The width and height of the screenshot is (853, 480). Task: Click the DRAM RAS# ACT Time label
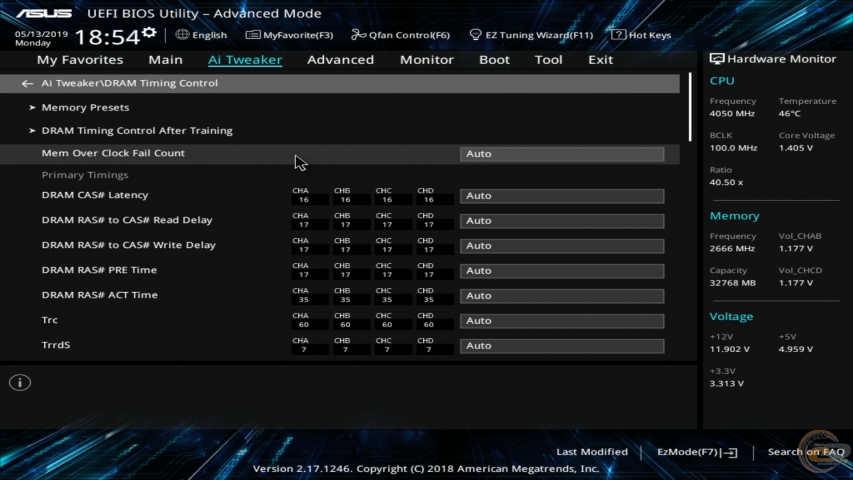(x=100, y=295)
